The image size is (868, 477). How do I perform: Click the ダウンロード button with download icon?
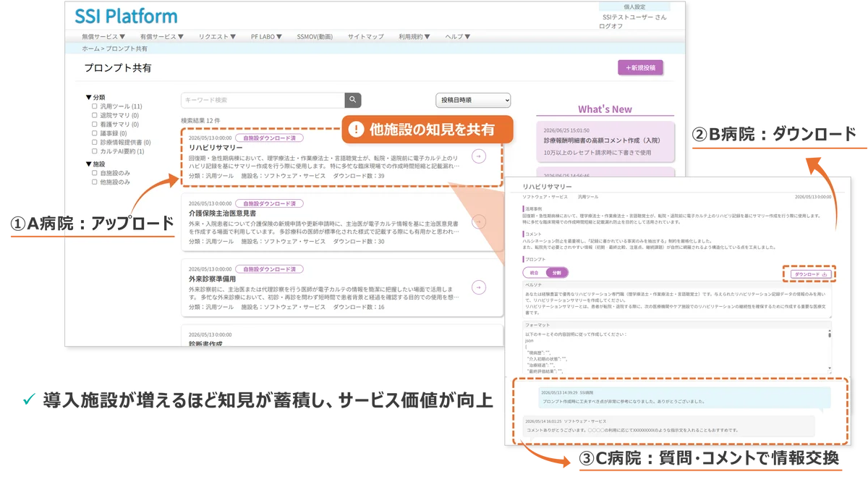[810, 274]
